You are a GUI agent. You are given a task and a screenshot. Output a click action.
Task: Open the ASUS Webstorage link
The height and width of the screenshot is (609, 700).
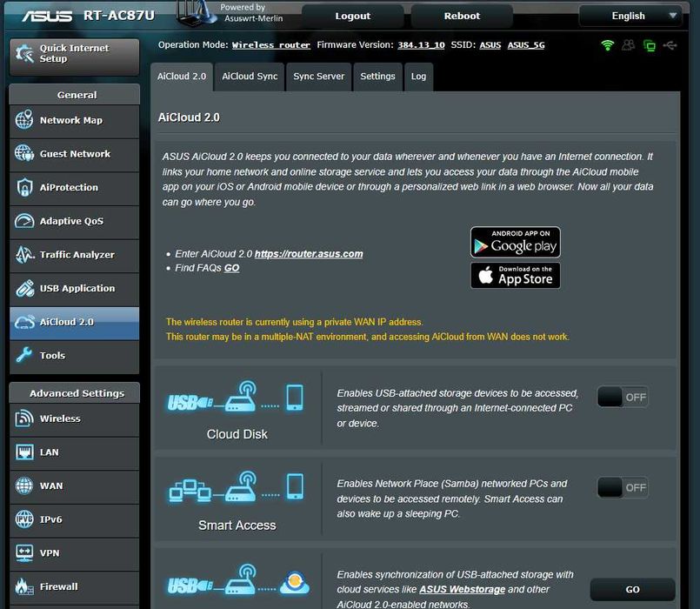(462, 589)
